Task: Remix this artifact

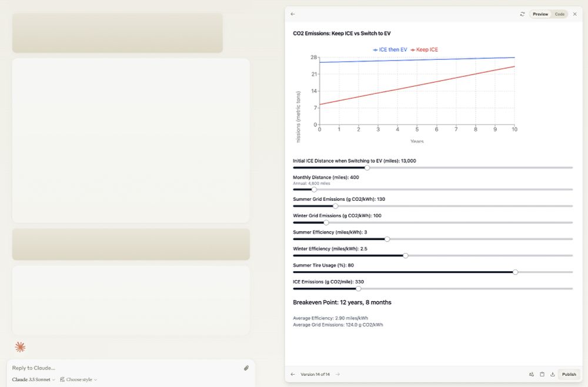Action: click(532, 374)
